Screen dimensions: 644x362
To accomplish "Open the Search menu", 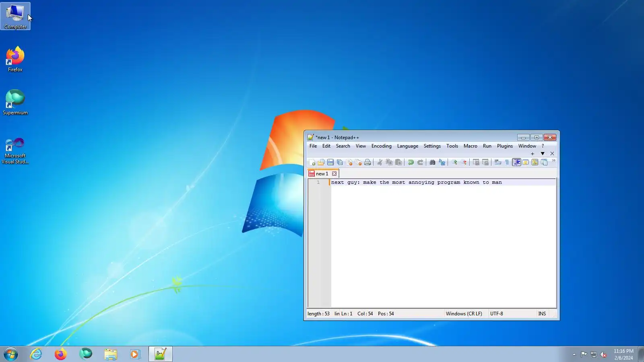I will pyautogui.click(x=343, y=146).
